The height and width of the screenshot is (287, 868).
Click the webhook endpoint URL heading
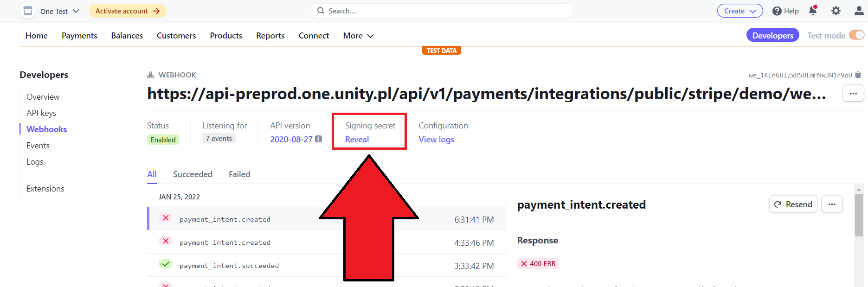click(x=487, y=94)
